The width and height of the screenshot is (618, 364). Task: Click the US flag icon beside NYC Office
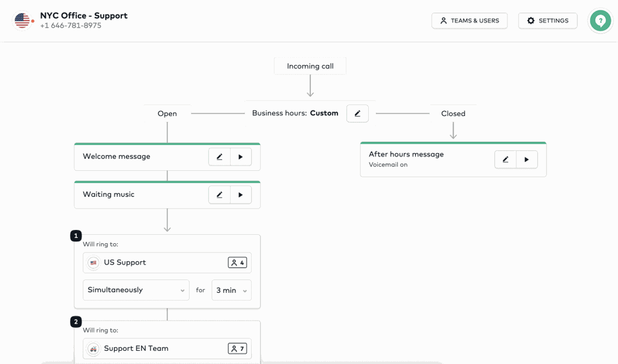[22, 21]
